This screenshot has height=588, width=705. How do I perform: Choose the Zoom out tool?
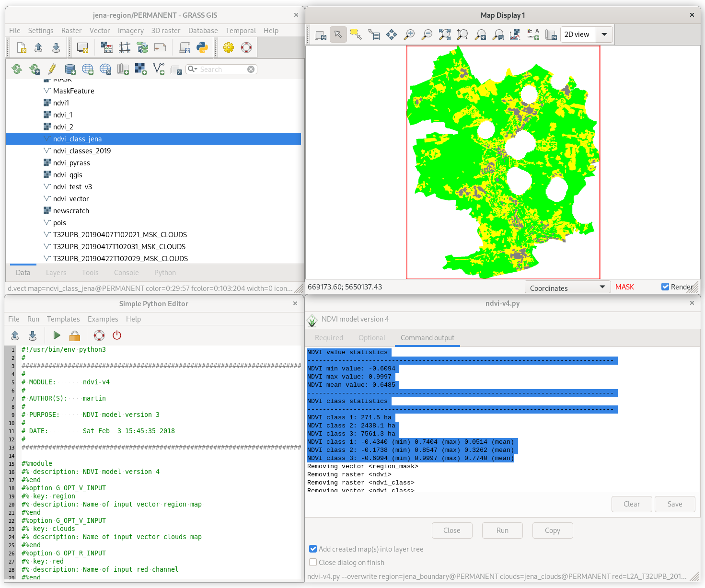427,35
